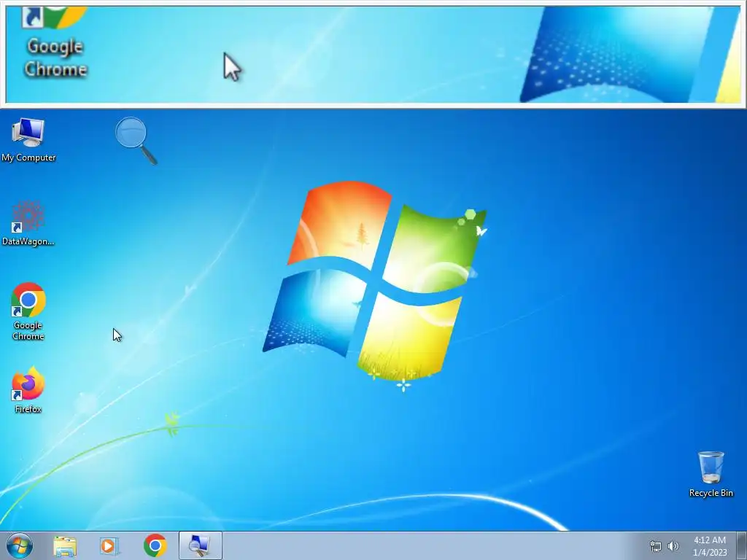Click the "Recycle Bin" label text
747x560 pixels.
[711, 493]
